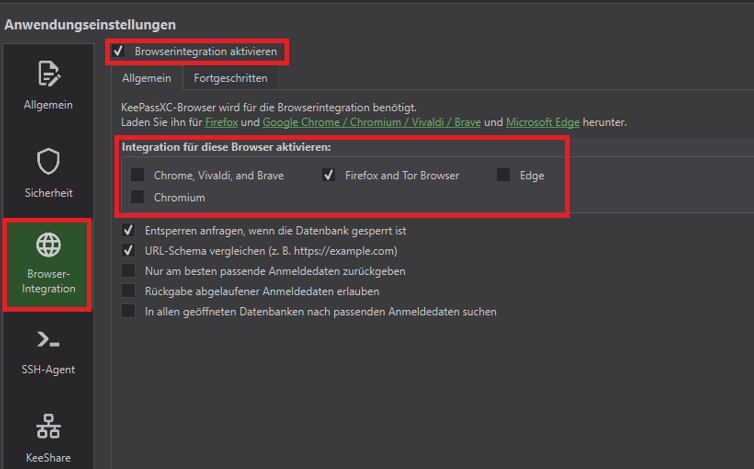The image size is (754, 469).
Task: Select the Allgemein tab
Action: pyautogui.click(x=146, y=78)
